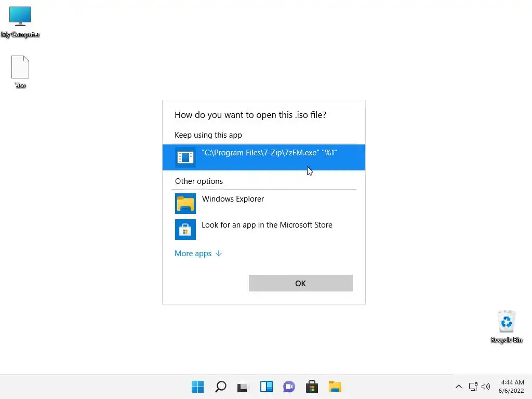Open Task View from taskbar
532x399 pixels.
pyautogui.click(x=243, y=387)
